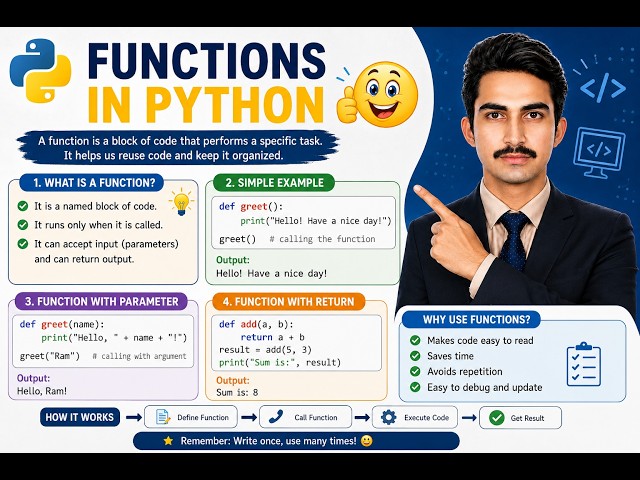Click the 'Hello! Have a nice day!' output text
640x480 pixels.
[271, 273]
